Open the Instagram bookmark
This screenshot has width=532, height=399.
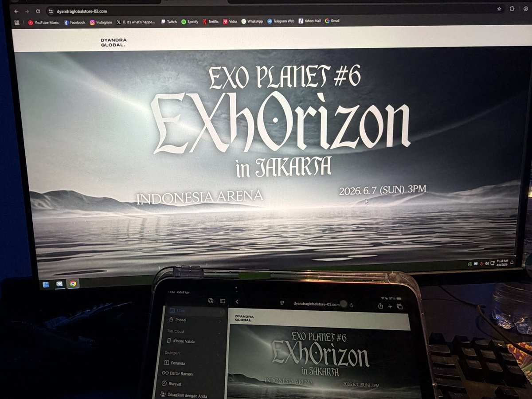click(x=101, y=22)
